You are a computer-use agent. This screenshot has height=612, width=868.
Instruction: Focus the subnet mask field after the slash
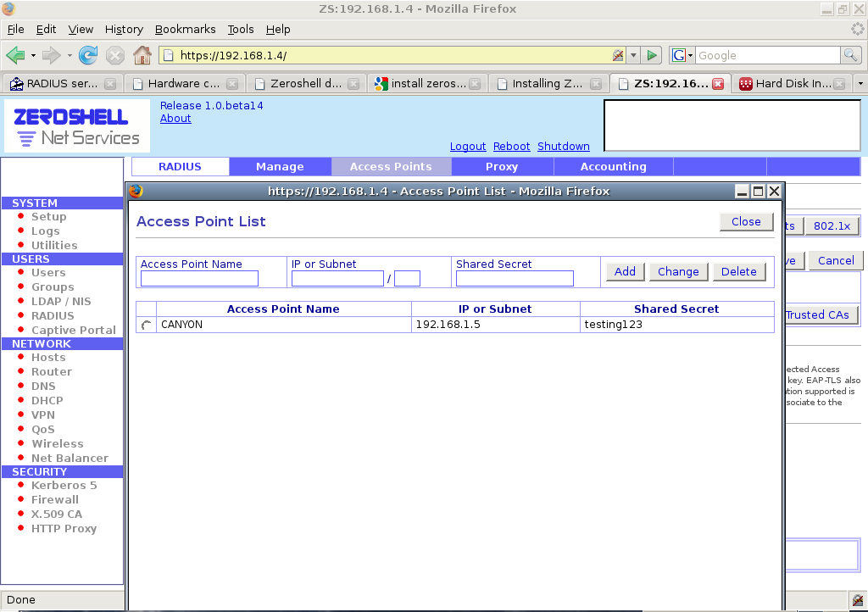coord(407,278)
